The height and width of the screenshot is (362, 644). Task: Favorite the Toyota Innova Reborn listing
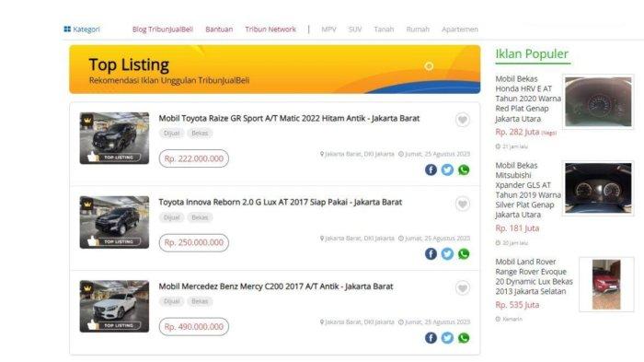click(463, 204)
